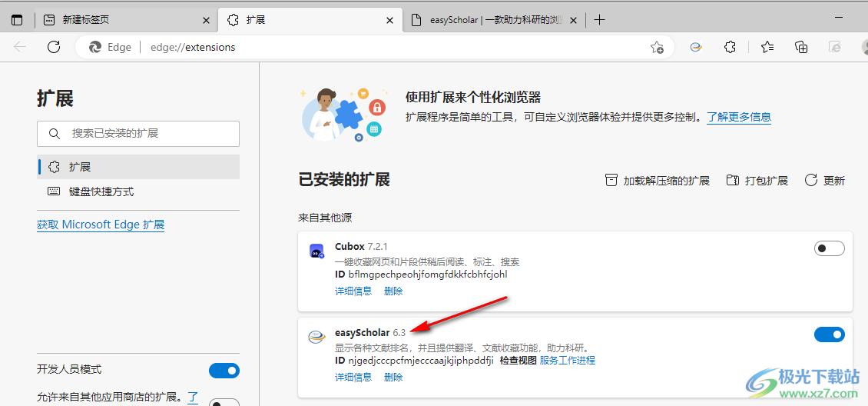Click the 了解更多信息 link
868x406 pixels.
coord(739,117)
